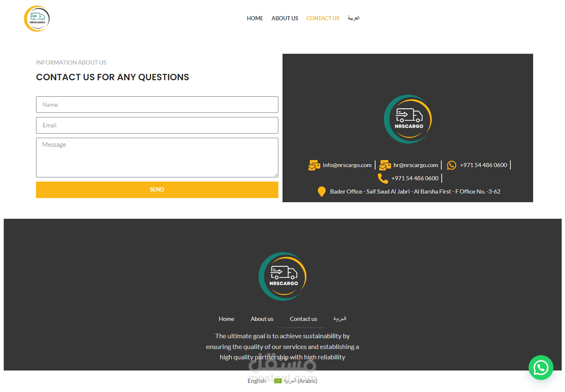
Task: Click the phone handset icon
Action: coord(383,178)
